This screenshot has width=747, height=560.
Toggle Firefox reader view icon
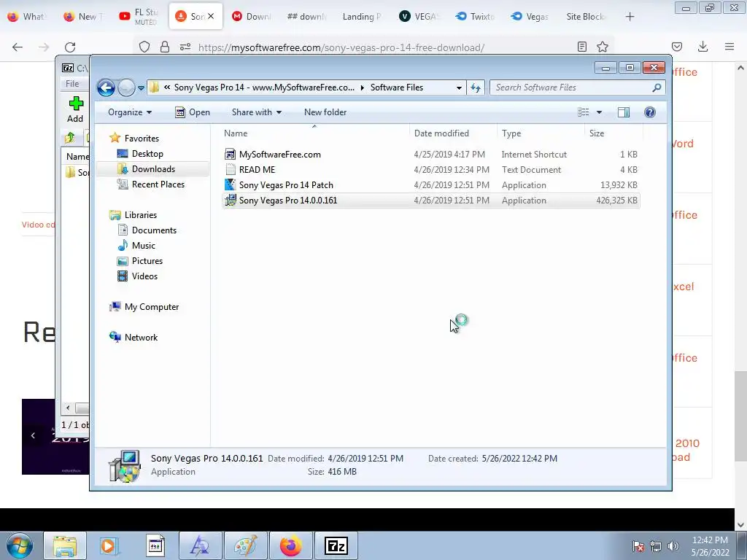[581, 47]
